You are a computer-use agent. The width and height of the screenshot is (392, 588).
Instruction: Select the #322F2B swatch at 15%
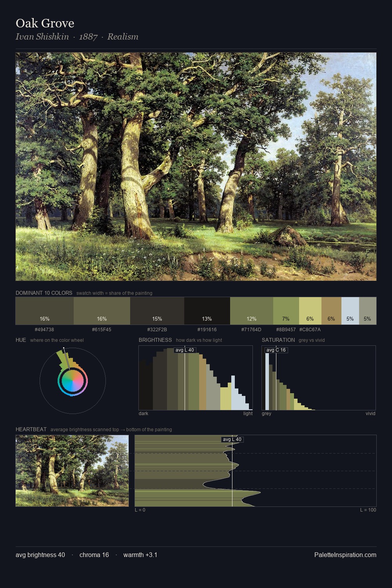point(157,311)
